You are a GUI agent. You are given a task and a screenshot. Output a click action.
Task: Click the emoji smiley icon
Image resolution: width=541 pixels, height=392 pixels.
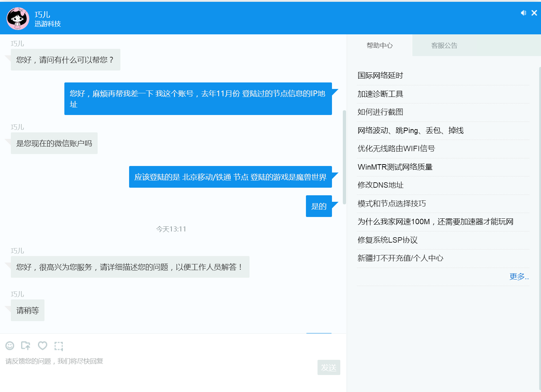coord(10,346)
